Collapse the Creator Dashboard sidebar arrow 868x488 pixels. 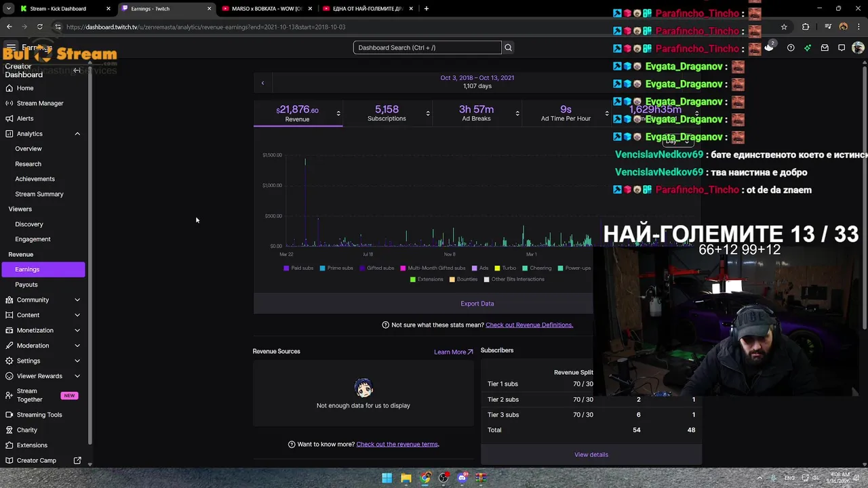point(77,70)
